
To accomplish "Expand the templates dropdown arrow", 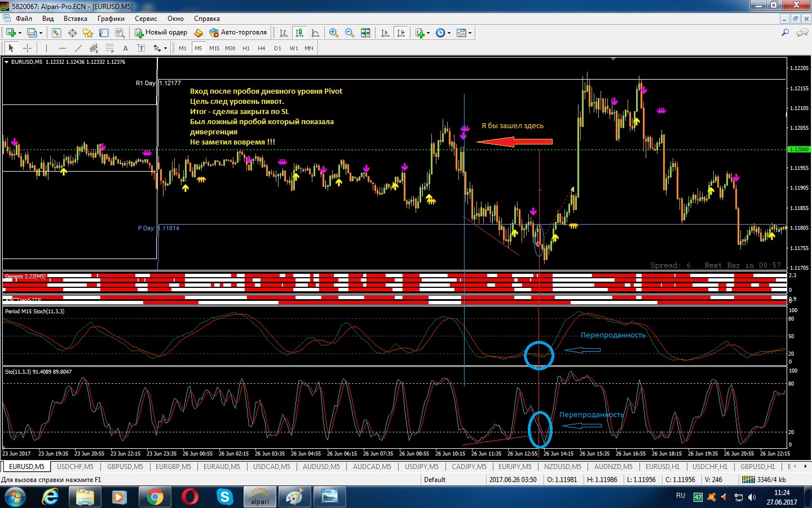I will [x=470, y=33].
